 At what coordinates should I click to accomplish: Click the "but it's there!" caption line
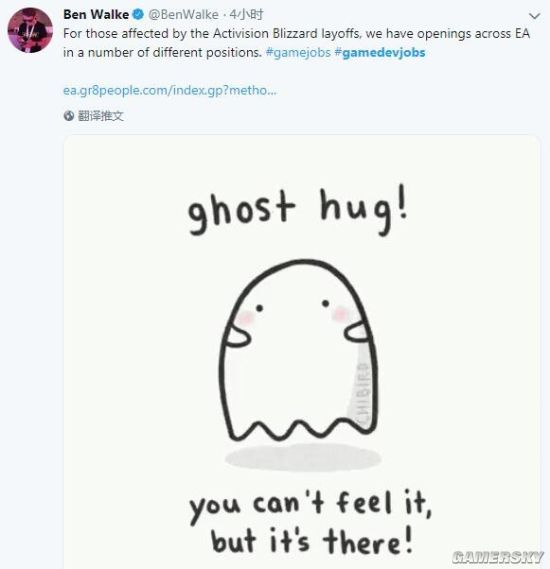coord(312,542)
